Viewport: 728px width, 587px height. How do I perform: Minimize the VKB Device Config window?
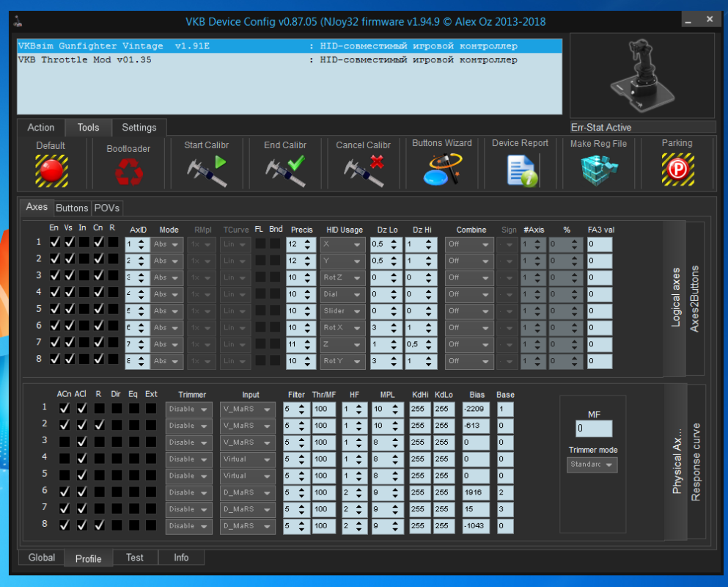688,20
